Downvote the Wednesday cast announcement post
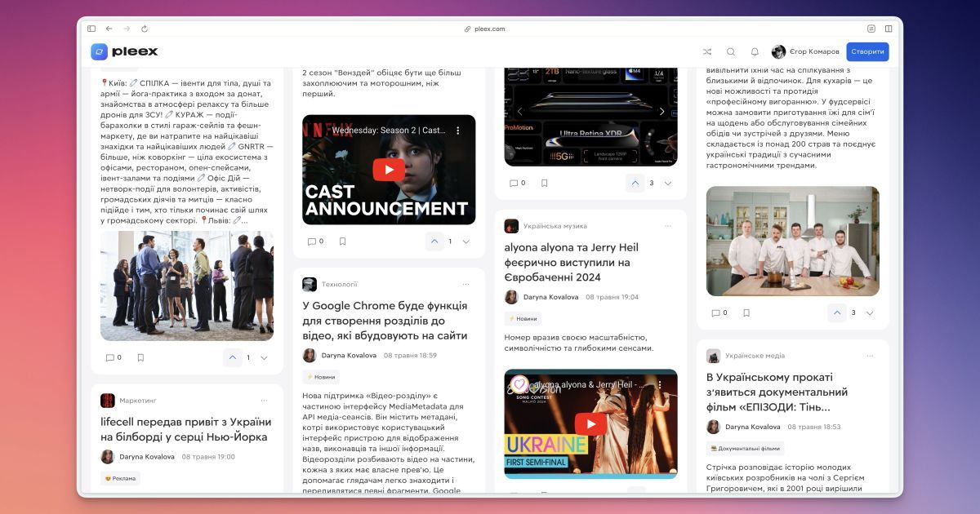This screenshot has width=980, height=514. 465,241
